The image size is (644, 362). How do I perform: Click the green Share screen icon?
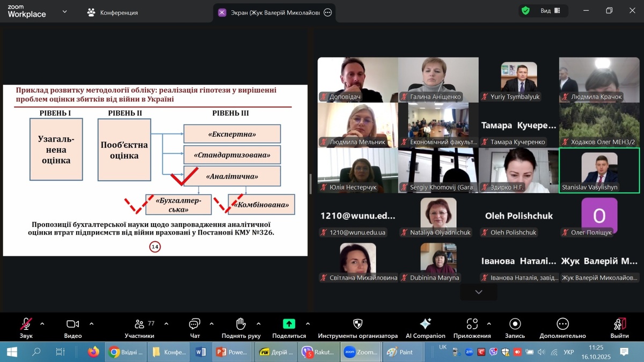click(289, 324)
